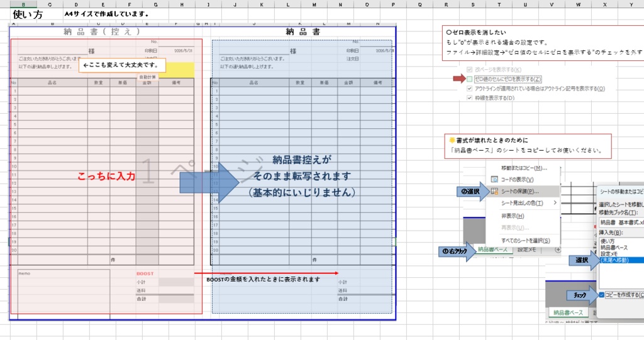Select the ゼロ表示を消したい instruction text box

pos(543,43)
